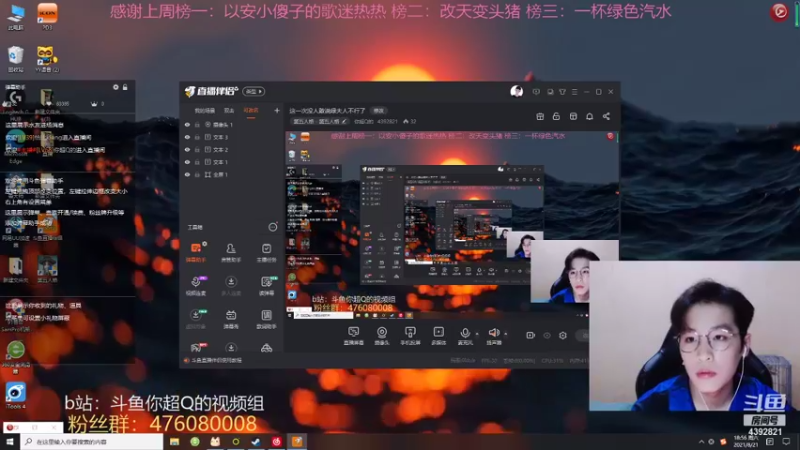
Task: Open the 主播任务 checklist tool
Action: (x=266, y=252)
